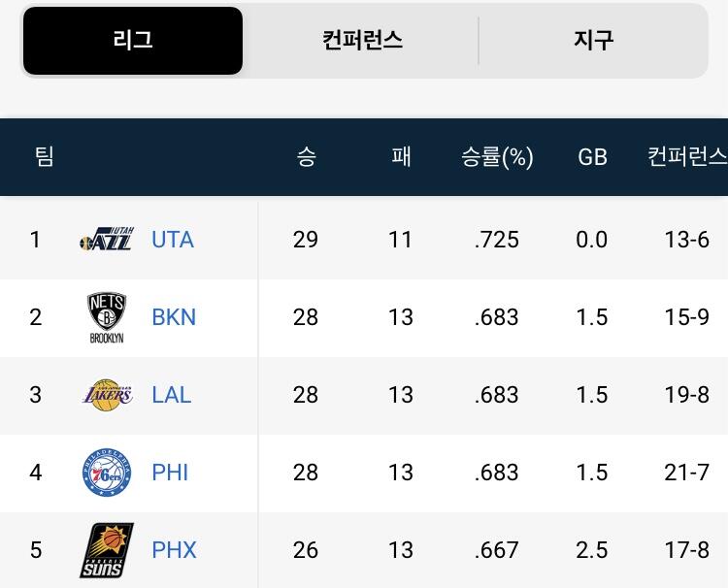The height and width of the screenshot is (588, 728).
Task: Click the Utah Jazz team logo
Action: coord(106,239)
